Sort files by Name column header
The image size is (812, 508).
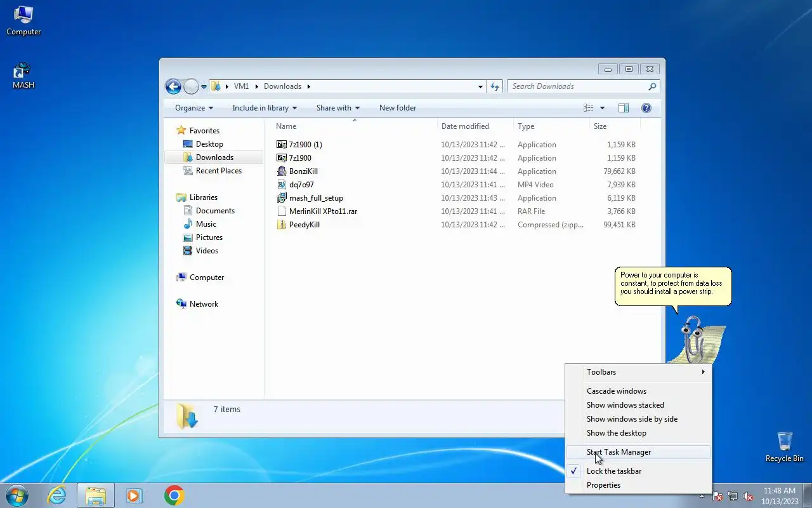(x=354, y=126)
